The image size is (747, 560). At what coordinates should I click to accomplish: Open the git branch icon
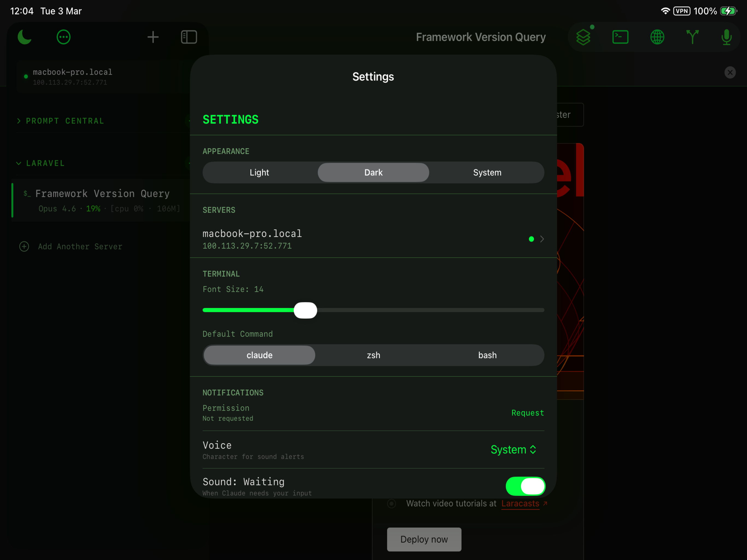692,37
